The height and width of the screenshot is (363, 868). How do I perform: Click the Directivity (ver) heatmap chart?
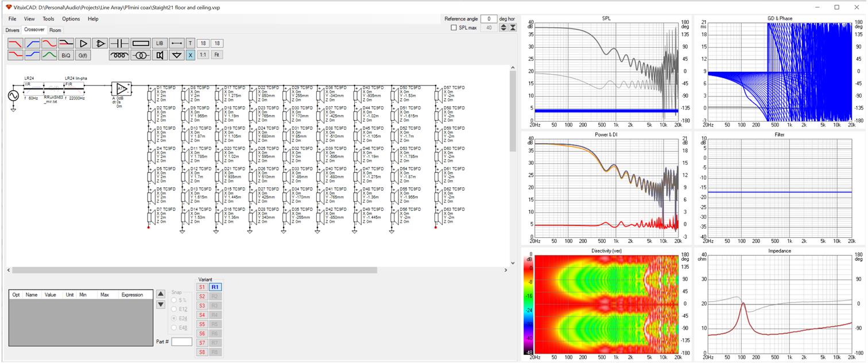pos(606,304)
